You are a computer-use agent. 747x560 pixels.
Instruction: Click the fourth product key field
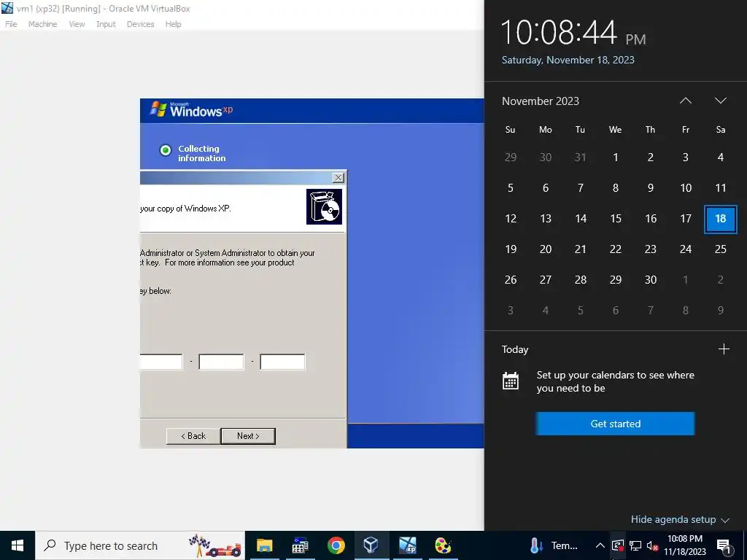(221, 362)
